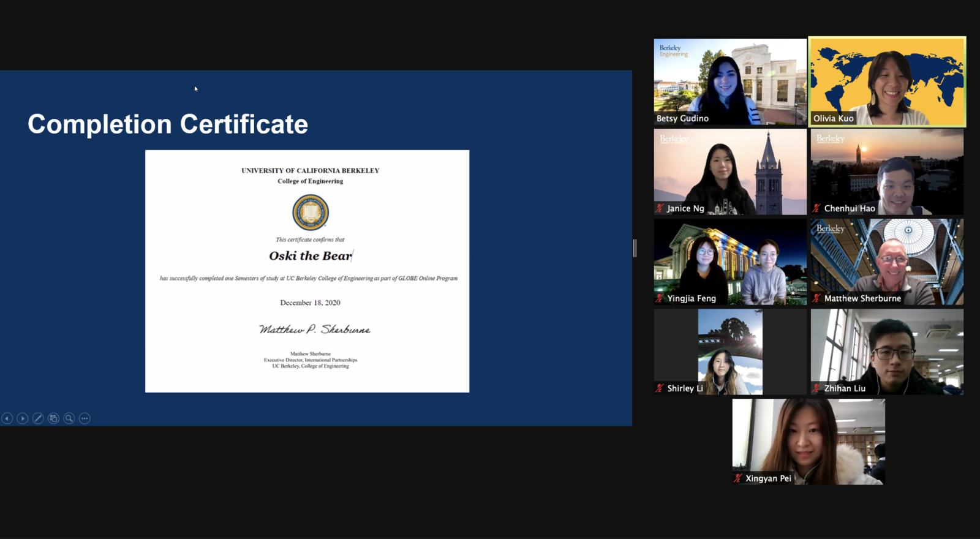Open more slideshow options menu
Viewport: 980px width, 539px height.
(85, 418)
